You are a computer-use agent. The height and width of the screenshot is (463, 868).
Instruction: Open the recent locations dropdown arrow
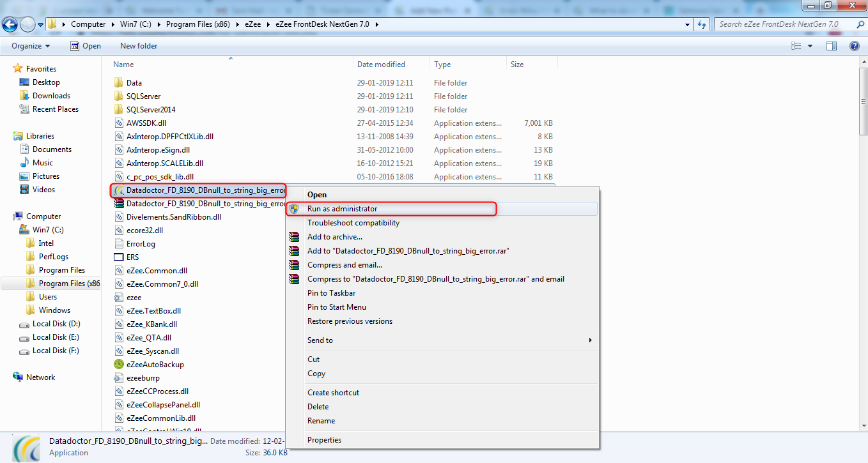click(40, 25)
